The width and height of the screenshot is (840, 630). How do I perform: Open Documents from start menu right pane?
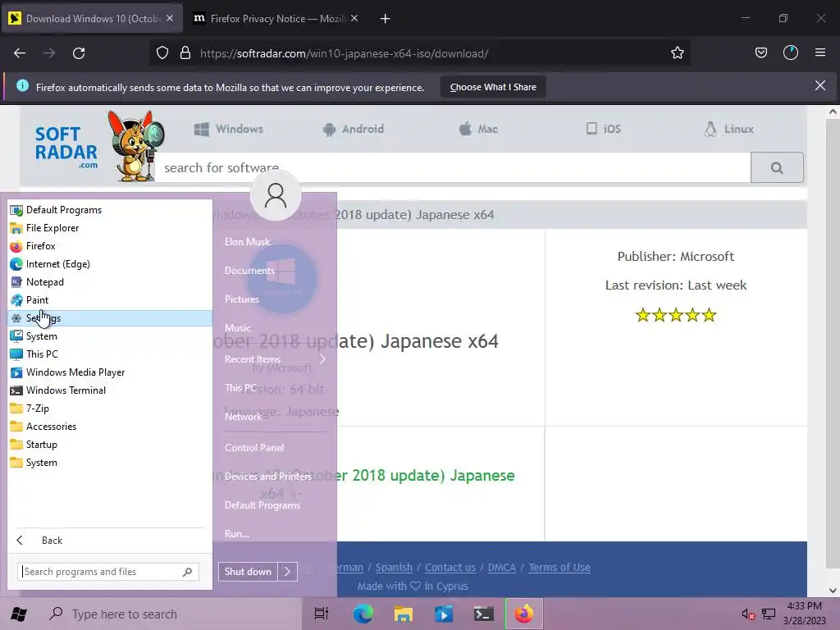(x=249, y=271)
